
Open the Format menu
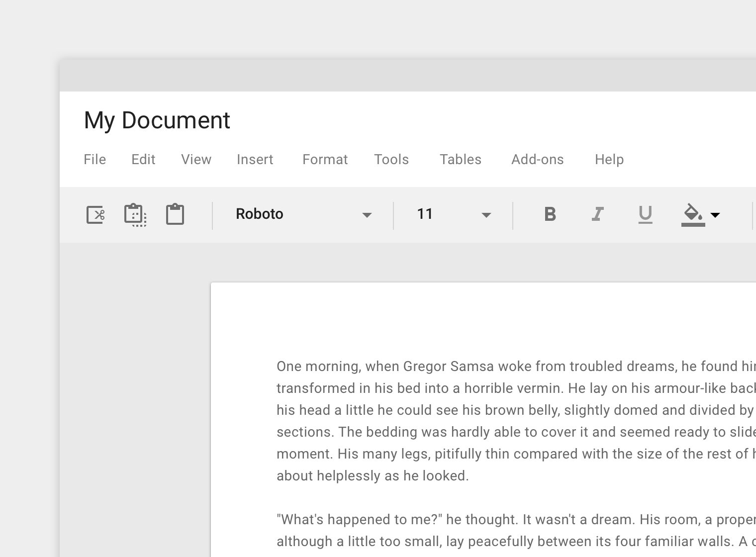325,159
